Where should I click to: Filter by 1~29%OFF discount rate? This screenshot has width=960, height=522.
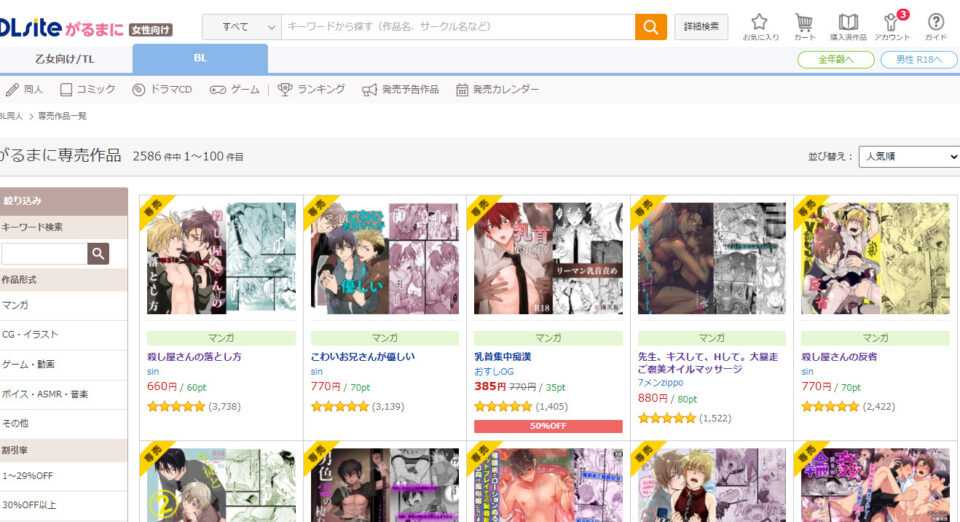(x=64, y=475)
